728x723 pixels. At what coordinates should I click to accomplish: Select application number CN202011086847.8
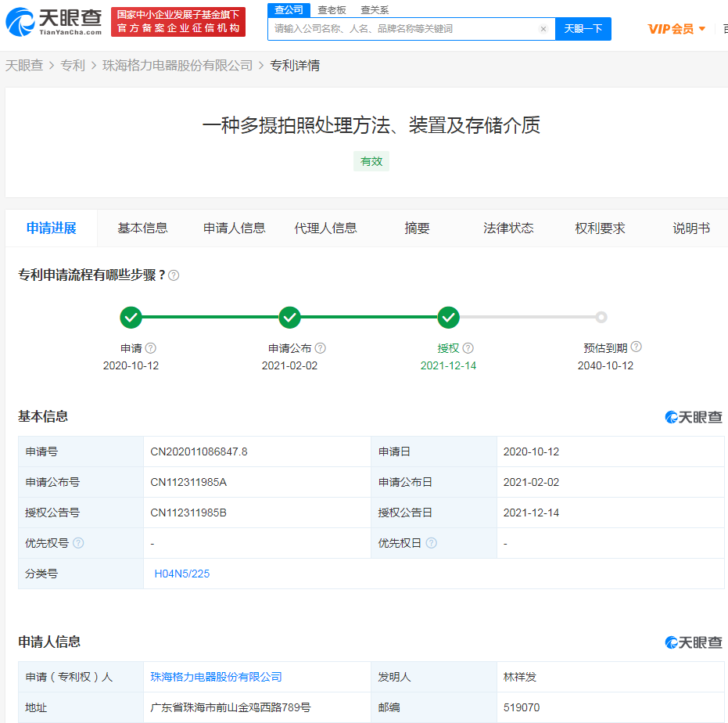pos(199,451)
